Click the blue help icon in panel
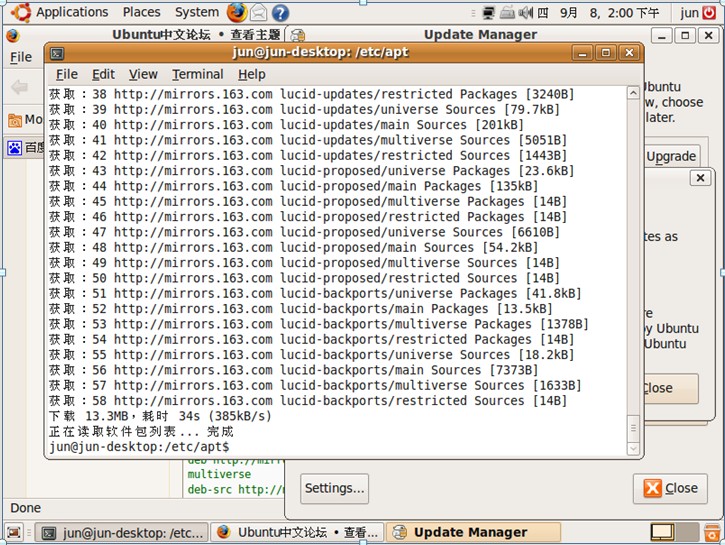Image resolution: width=725 pixels, height=545 pixels. (x=281, y=12)
